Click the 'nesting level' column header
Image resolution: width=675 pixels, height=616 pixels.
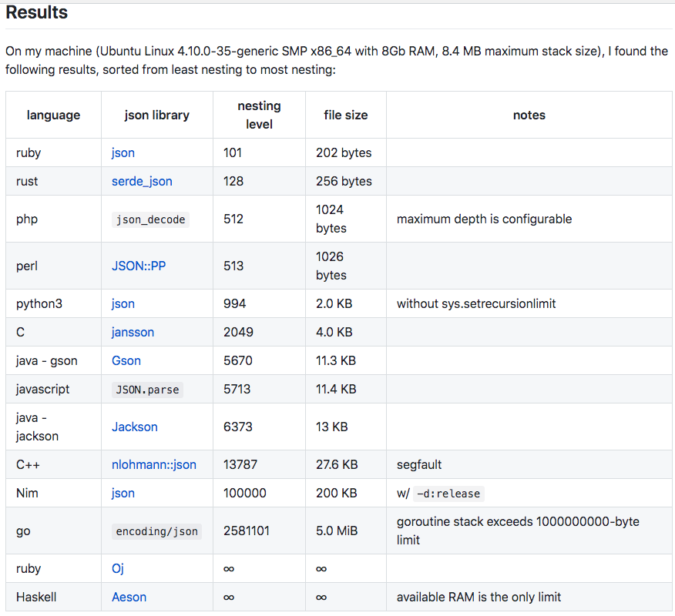click(259, 115)
